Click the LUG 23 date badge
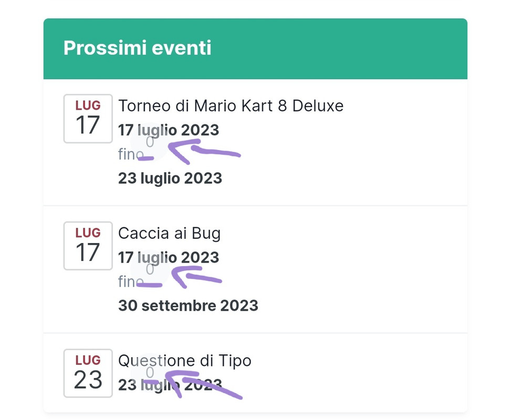 click(x=88, y=373)
